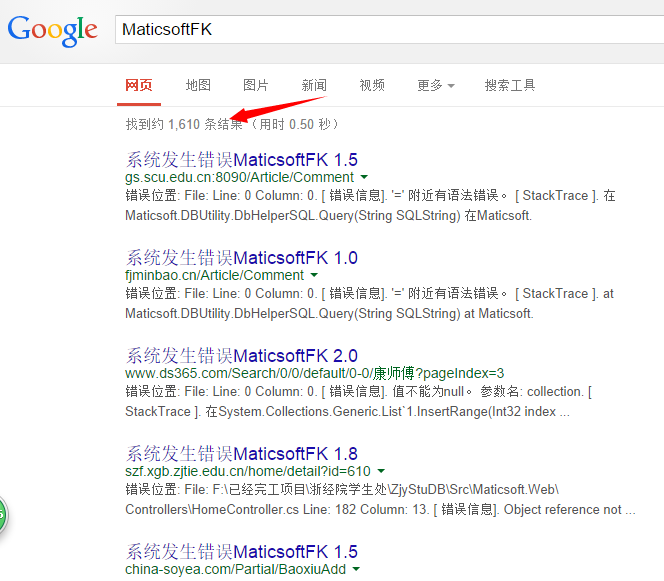
Task: Open the 新闻 tab
Action: [x=314, y=85]
